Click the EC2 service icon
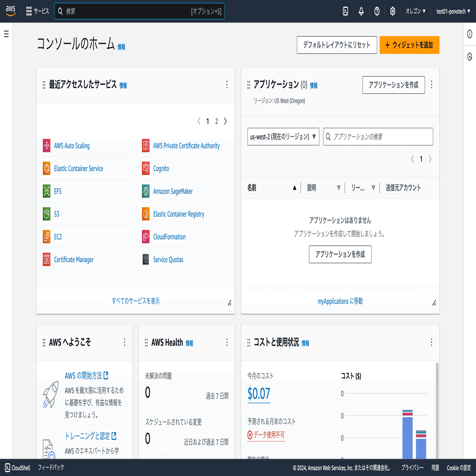Screen dimensions: 476x476 47,237
